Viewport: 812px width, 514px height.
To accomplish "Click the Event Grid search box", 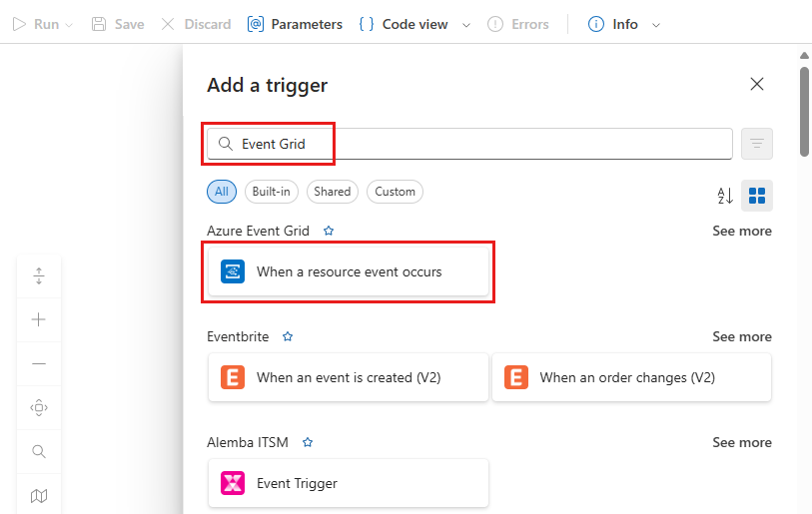I will [469, 144].
